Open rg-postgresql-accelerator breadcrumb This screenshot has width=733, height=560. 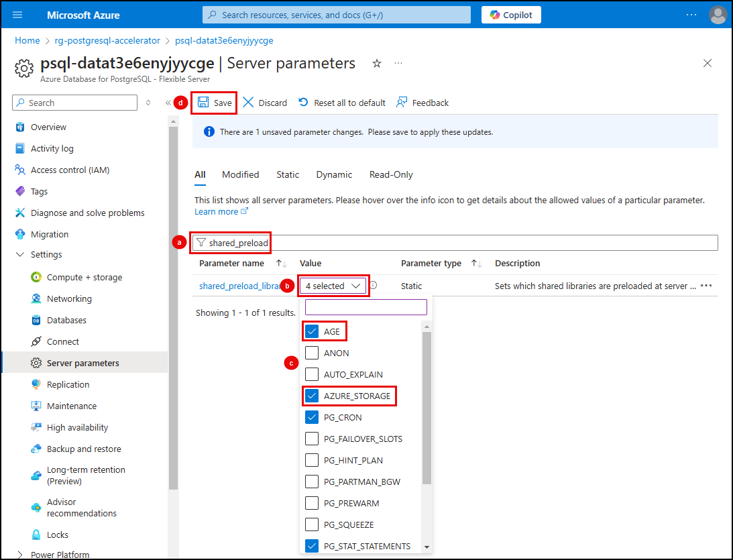click(x=107, y=41)
